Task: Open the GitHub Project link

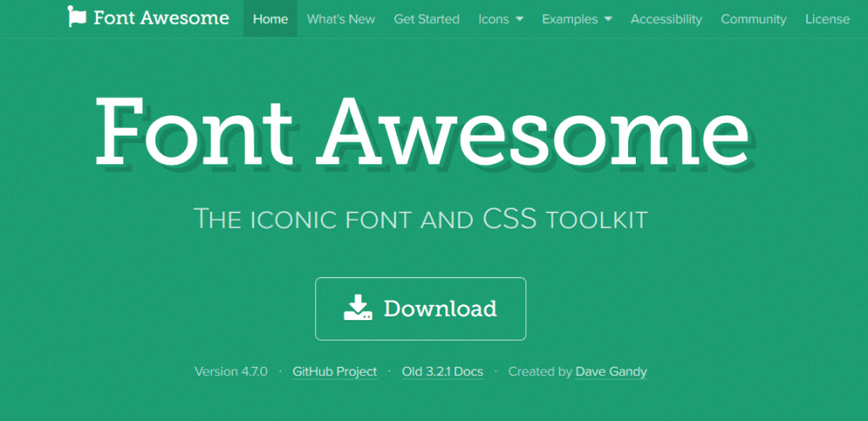Action: [x=335, y=372]
